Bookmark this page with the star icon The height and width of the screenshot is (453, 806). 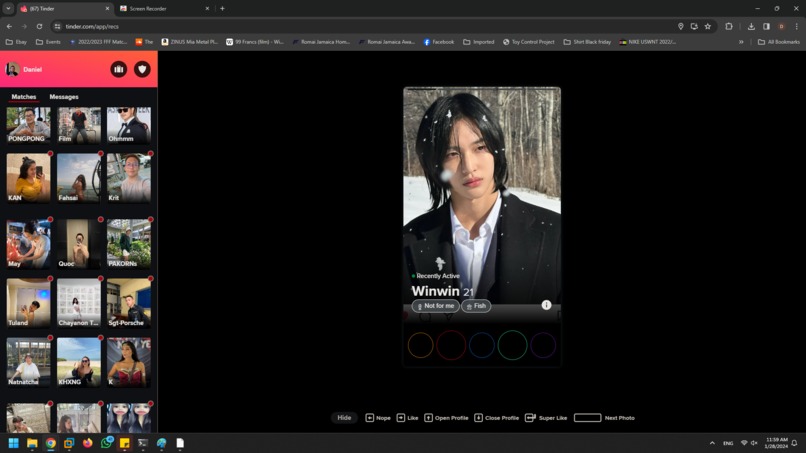pos(708,26)
